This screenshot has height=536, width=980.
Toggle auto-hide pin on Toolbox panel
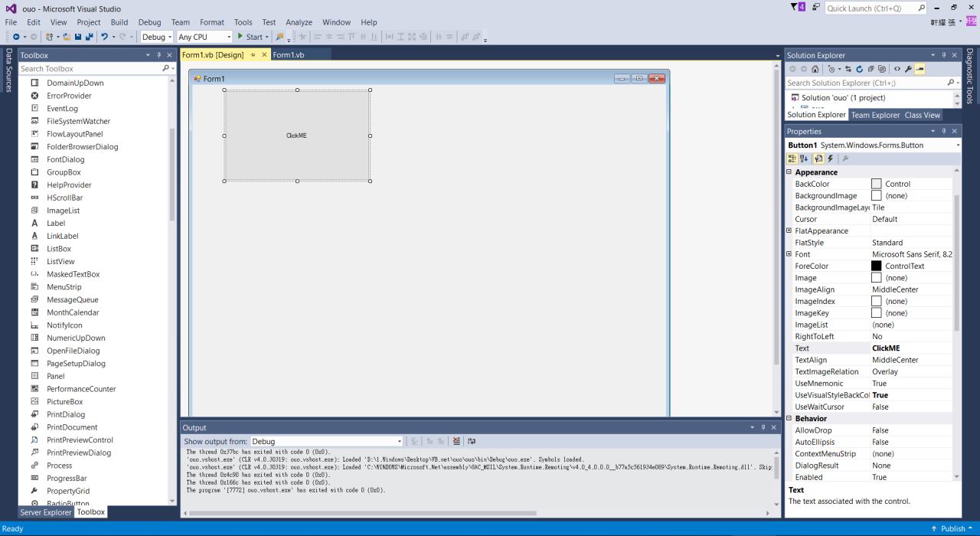(159, 55)
